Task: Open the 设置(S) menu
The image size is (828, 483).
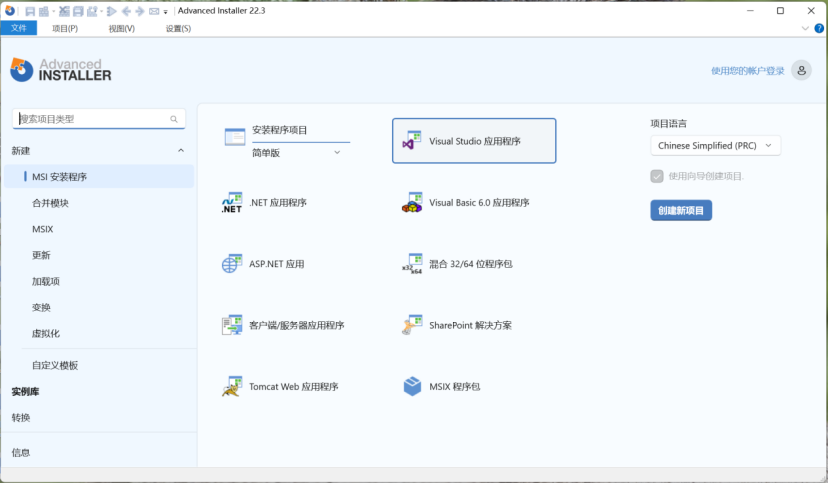Action: pos(178,29)
